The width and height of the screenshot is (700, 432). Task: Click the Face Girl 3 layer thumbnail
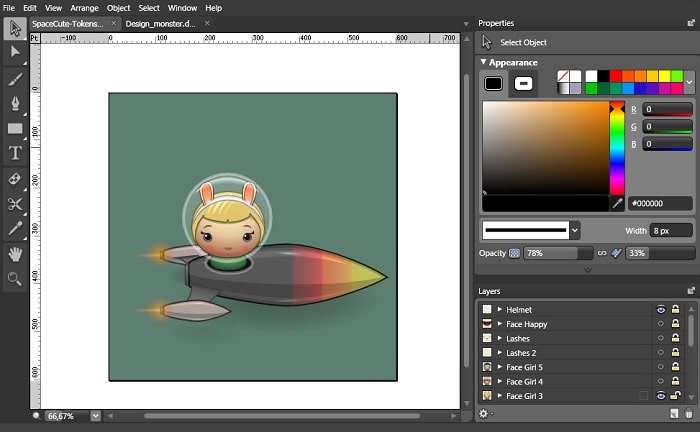coord(487,395)
